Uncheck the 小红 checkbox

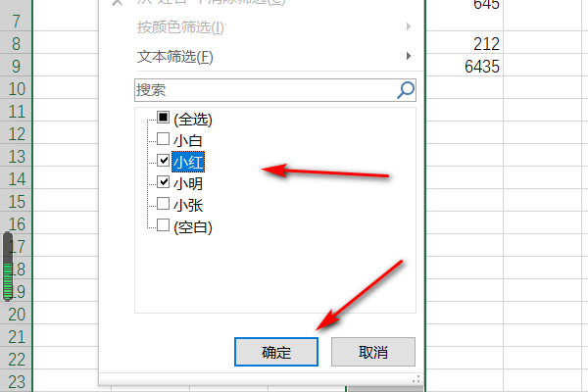(163, 161)
